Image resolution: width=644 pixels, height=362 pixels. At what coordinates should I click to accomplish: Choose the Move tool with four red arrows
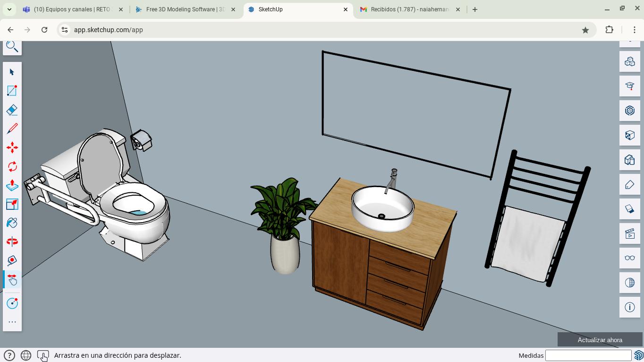(x=12, y=147)
